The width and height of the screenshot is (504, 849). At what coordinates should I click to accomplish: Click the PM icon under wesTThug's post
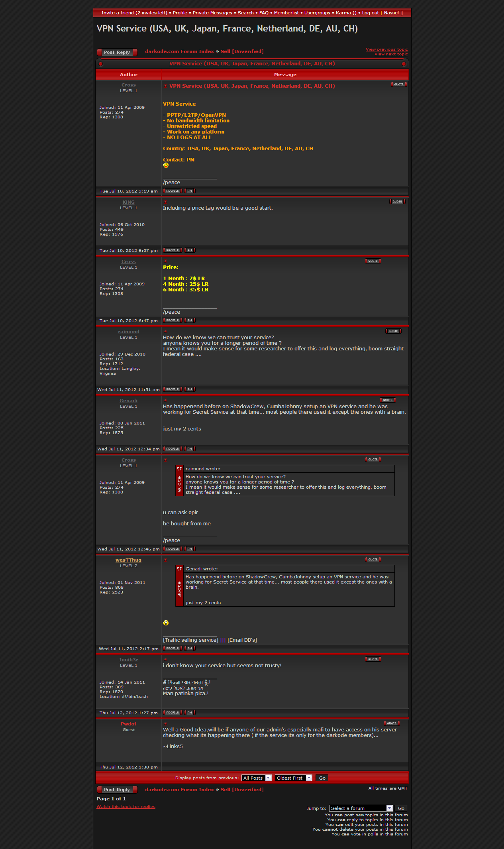190,649
